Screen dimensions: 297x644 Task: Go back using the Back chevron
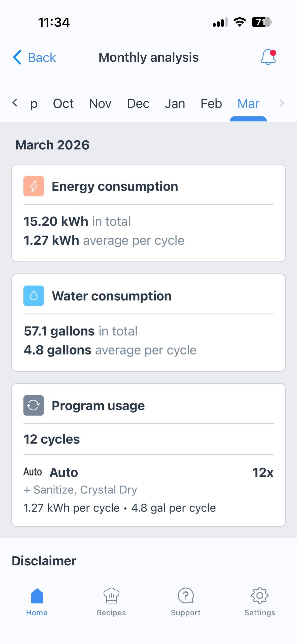[17, 57]
